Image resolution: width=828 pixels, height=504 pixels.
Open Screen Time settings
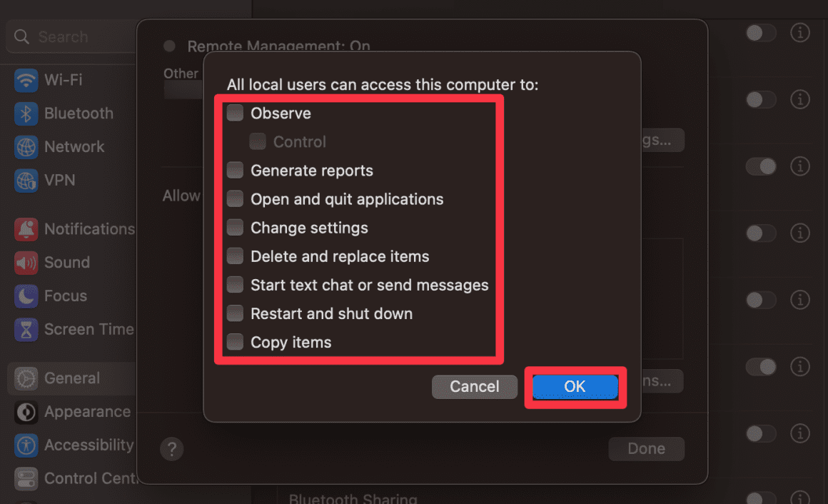click(x=89, y=329)
